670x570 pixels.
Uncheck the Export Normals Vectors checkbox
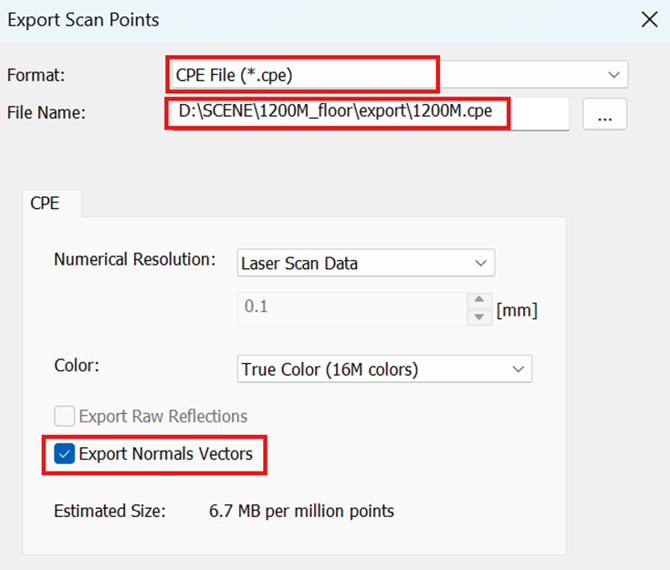click(64, 455)
